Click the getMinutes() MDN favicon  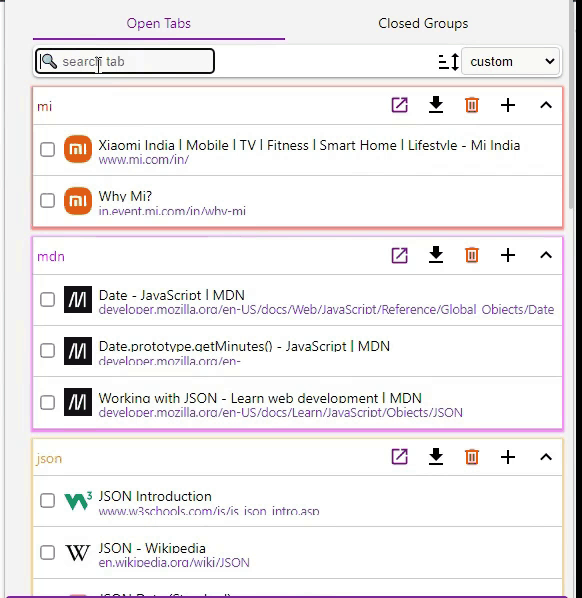point(78,351)
